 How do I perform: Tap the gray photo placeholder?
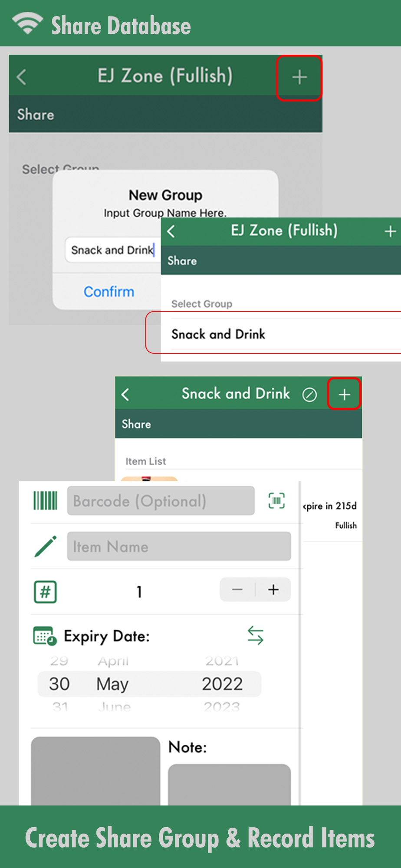tap(95, 771)
